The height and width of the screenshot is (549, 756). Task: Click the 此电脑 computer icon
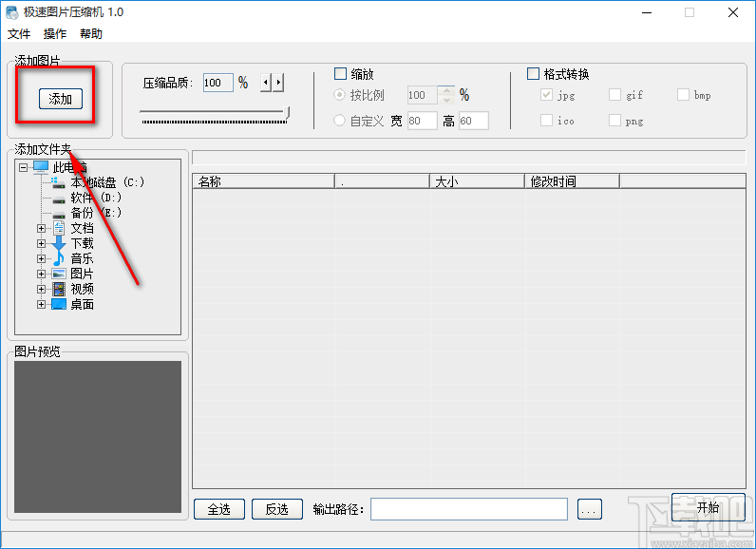pyautogui.click(x=41, y=167)
